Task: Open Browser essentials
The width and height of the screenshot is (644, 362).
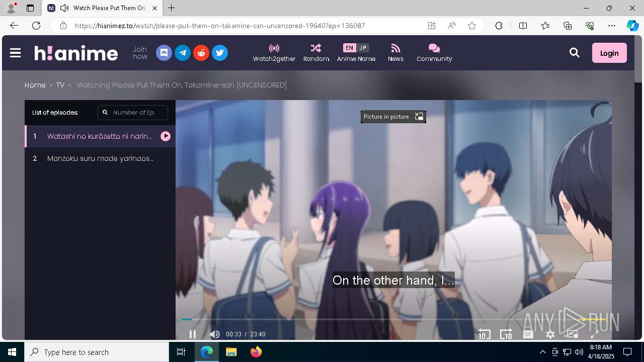Action: pos(590,26)
